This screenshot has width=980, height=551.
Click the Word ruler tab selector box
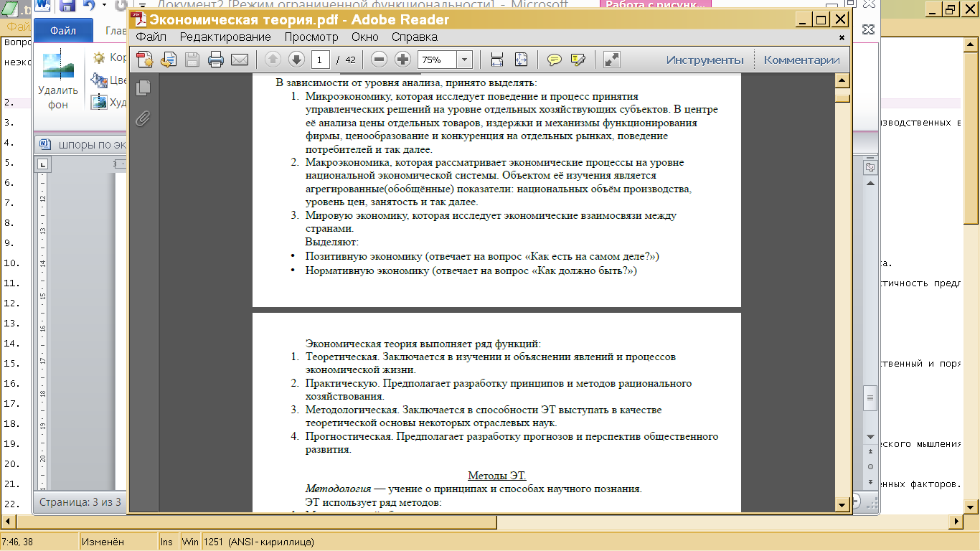43,164
